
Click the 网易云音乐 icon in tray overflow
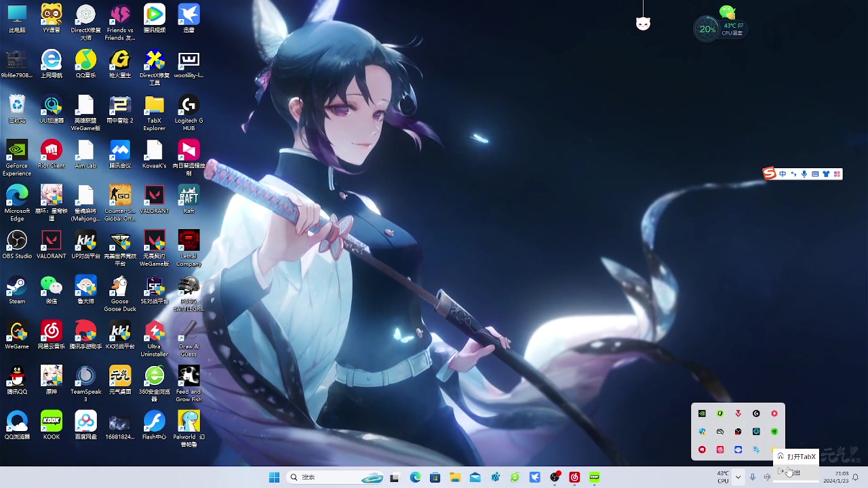click(x=720, y=449)
